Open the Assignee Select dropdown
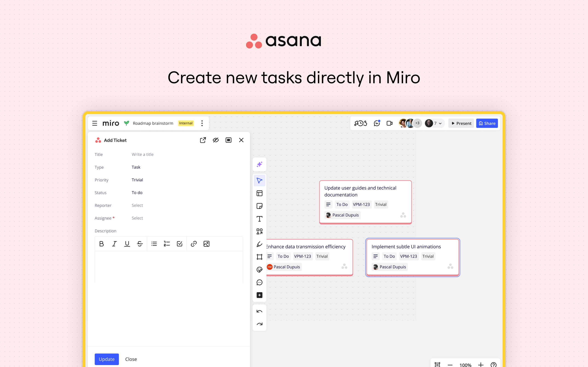Viewport: 588px width, 367px height. 137,218
